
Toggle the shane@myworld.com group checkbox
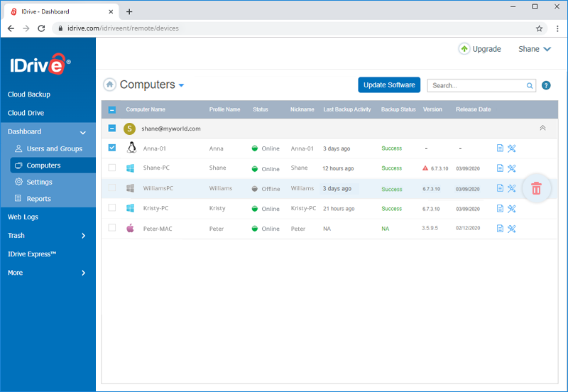[112, 129]
